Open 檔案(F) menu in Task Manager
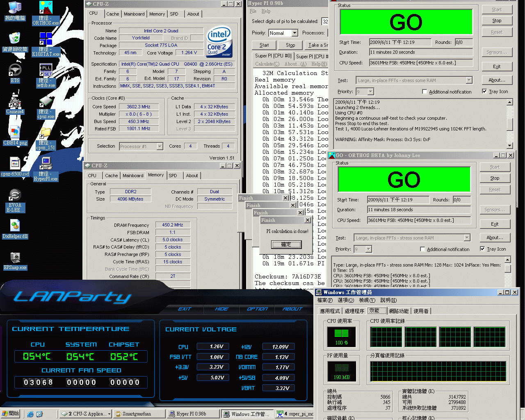 tap(325, 300)
